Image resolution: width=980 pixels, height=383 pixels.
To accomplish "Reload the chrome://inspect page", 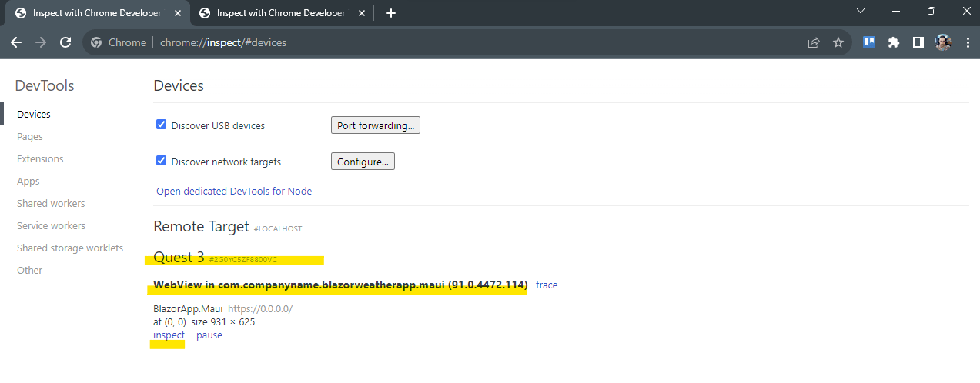I will 65,42.
